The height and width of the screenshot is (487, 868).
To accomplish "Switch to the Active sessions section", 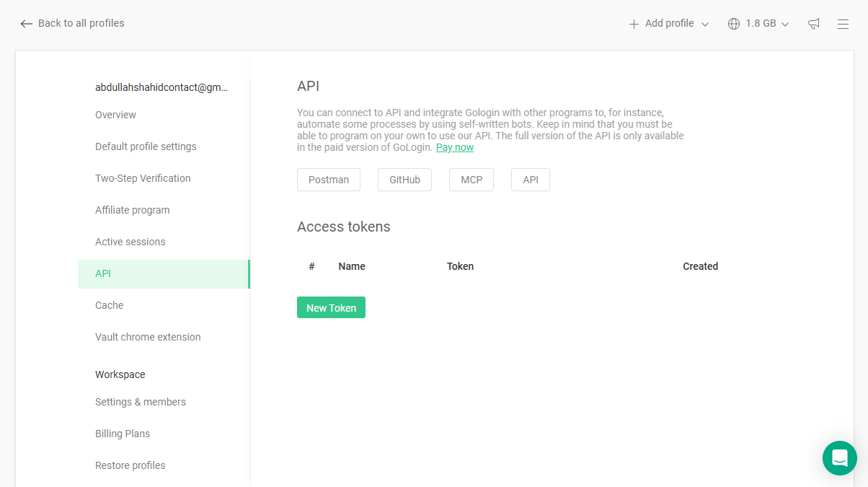I will point(130,241).
